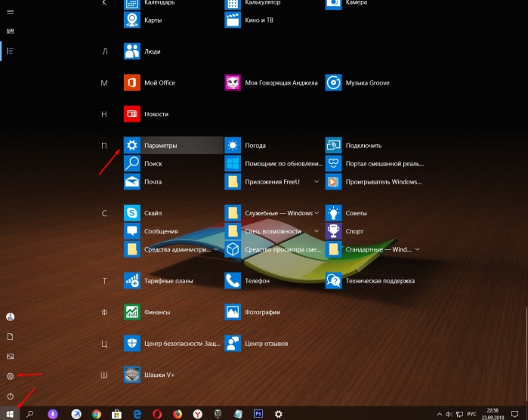Image resolution: width=528 pixels, height=420 pixels.
Task: Open Yandex Browser from taskbar
Action: (x=198, y=414)
